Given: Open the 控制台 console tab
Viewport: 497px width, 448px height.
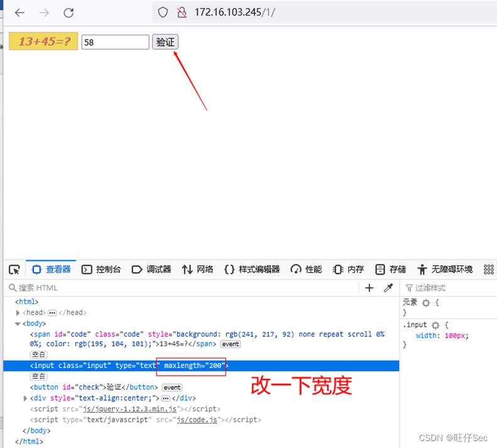Looking at the screenshot, I should 101,270.
